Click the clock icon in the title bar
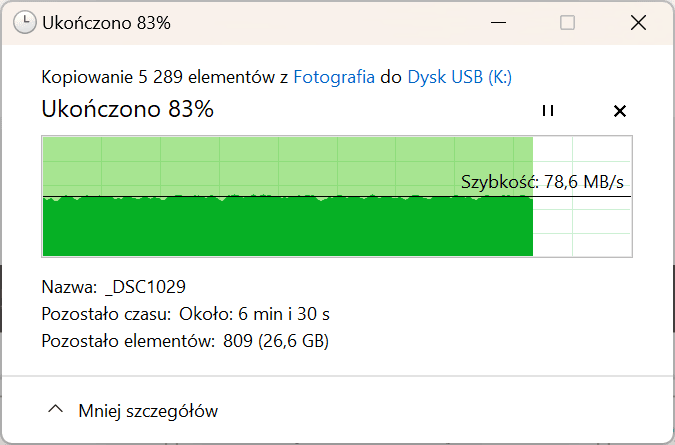Screen dimensions: 675x445 (25, 22)
